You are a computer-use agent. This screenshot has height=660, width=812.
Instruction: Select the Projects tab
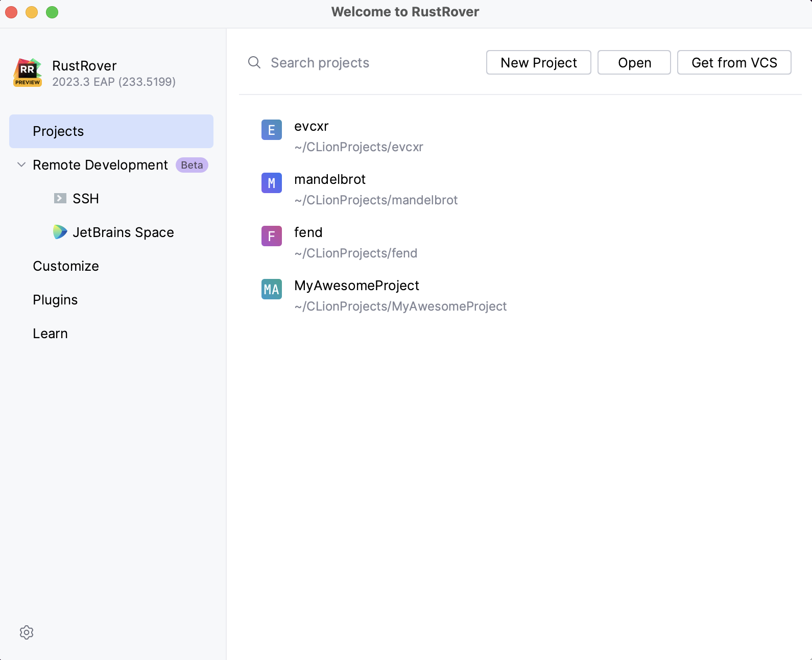pyautogui.click(x=111, y=131)
